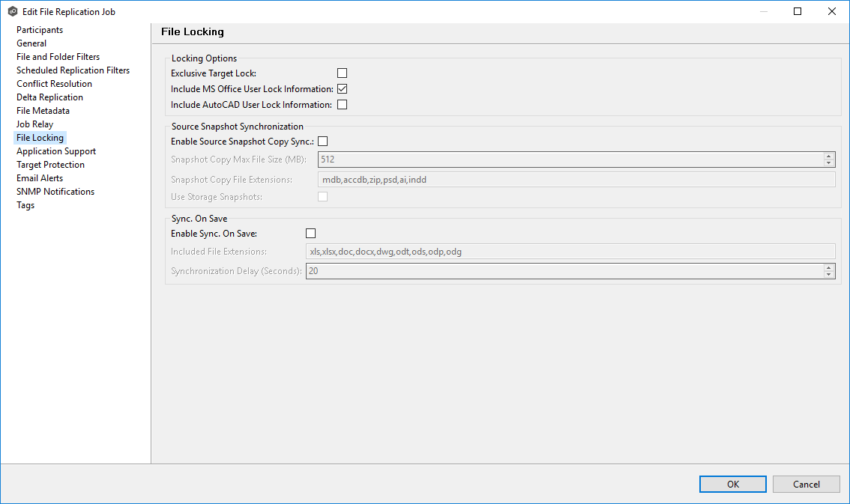Tick Include AutoCAD User Lock Information checkbox

(342, 105)
